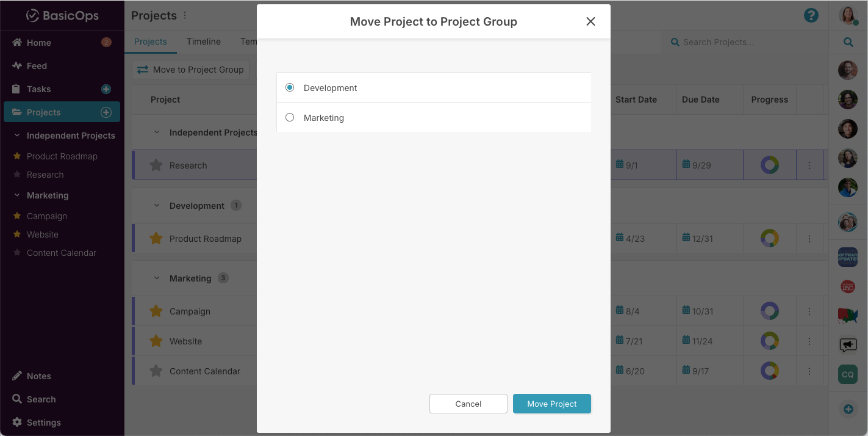This screenshot has height=436, width=868.
Task: Click Research progress ring
Action: pyautogui.click(x=770, y=165)
